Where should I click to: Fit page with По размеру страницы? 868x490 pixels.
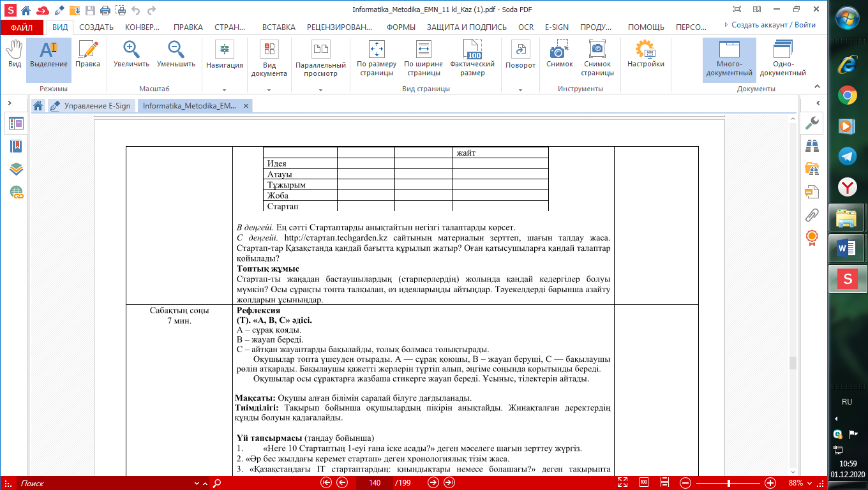pyautogui.click(x=377, y=59)
